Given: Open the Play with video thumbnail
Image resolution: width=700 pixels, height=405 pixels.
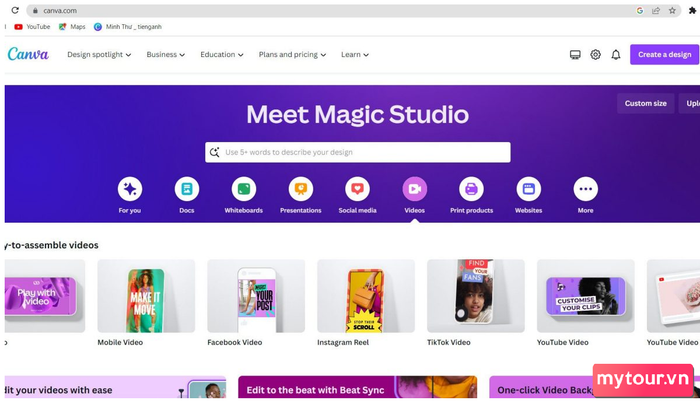Looking at the screenshot, I should (45, 296).
